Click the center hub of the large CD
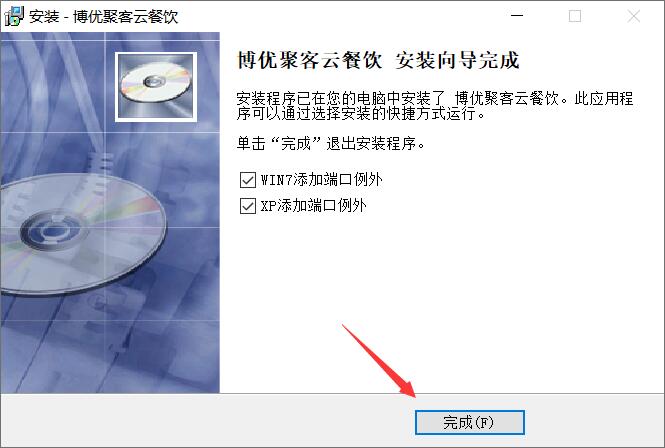Screen dimensions: 665x448 coord(52,230)
